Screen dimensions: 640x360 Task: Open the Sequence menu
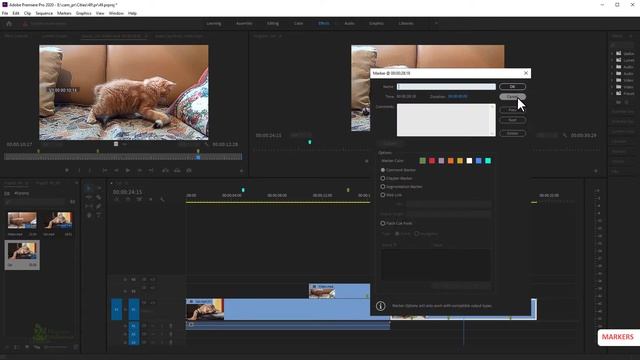44,13
